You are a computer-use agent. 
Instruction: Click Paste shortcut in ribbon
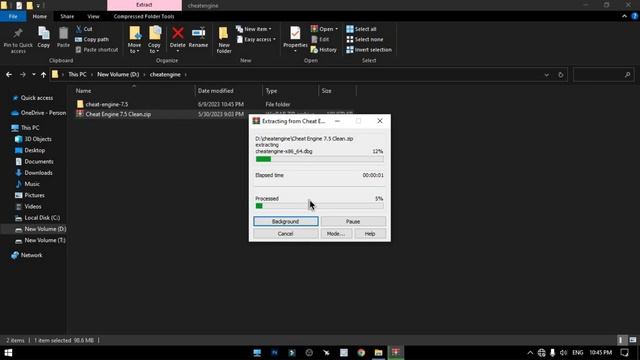(x=97, y=50)
